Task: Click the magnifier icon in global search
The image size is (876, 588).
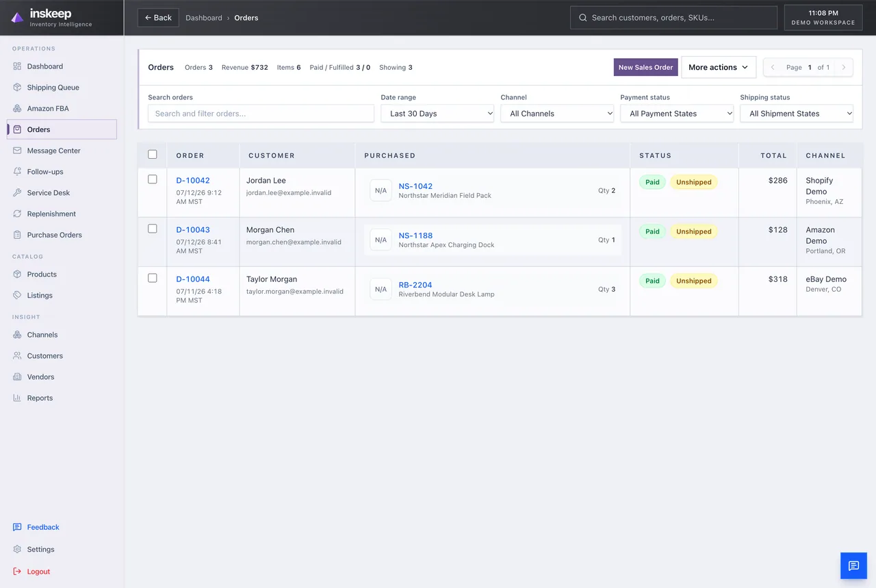Action: pyautogui.click(x=583, y=18)
